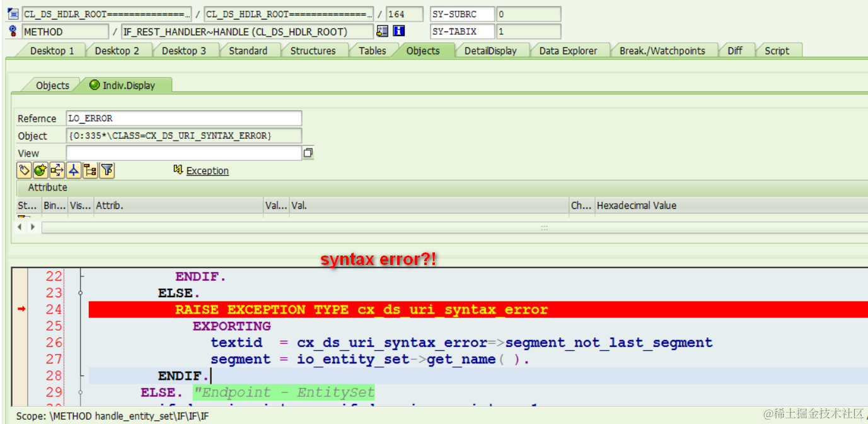This screenshot has width=868, height=424.
Task: Click the red execution arrow at line 24
Action: 22,309
